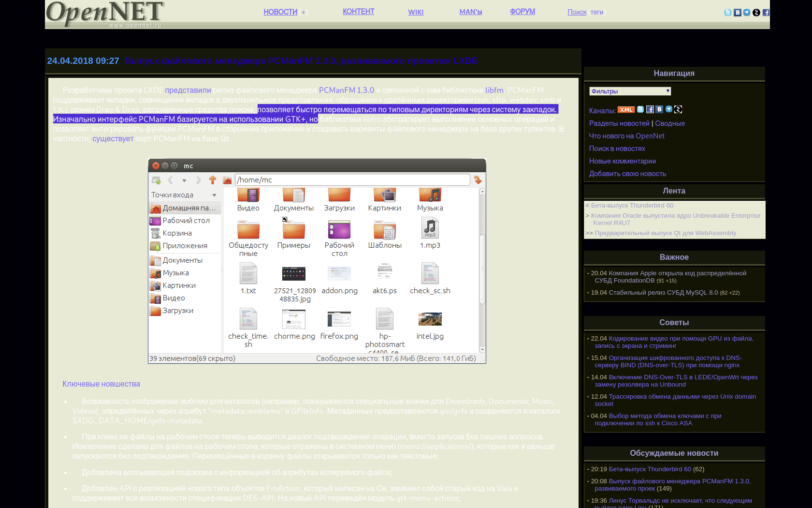Click the VK icon in page header
Image resolution: width=812 pixels, height=508 pixels.
pyautogui.click(x=737, y=13)
